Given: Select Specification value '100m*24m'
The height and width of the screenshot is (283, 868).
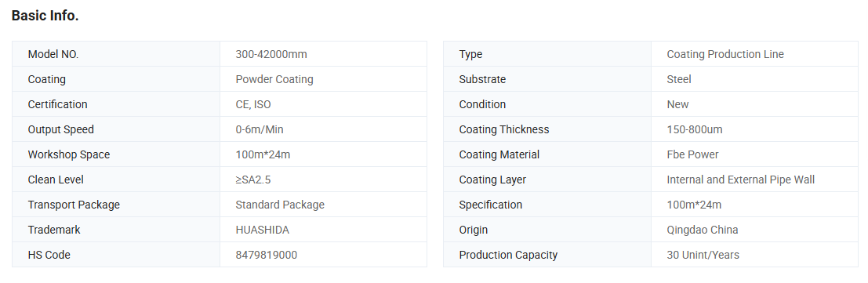Looking at the screenshot, I should (x=694, y=205).
